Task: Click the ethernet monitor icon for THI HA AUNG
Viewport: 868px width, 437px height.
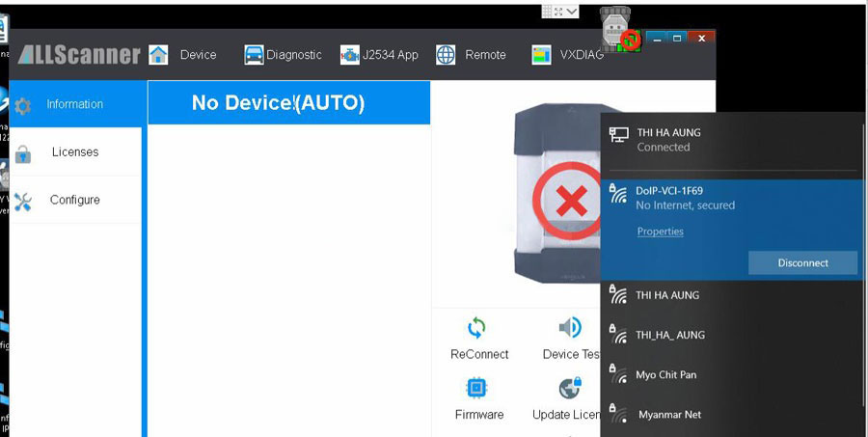Action: (x=618, y=135)
